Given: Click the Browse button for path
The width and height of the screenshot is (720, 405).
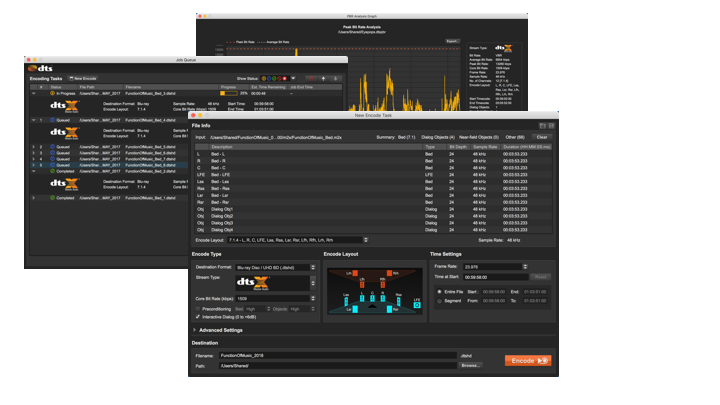Looking at the screenshot, I should pos(470,365).
